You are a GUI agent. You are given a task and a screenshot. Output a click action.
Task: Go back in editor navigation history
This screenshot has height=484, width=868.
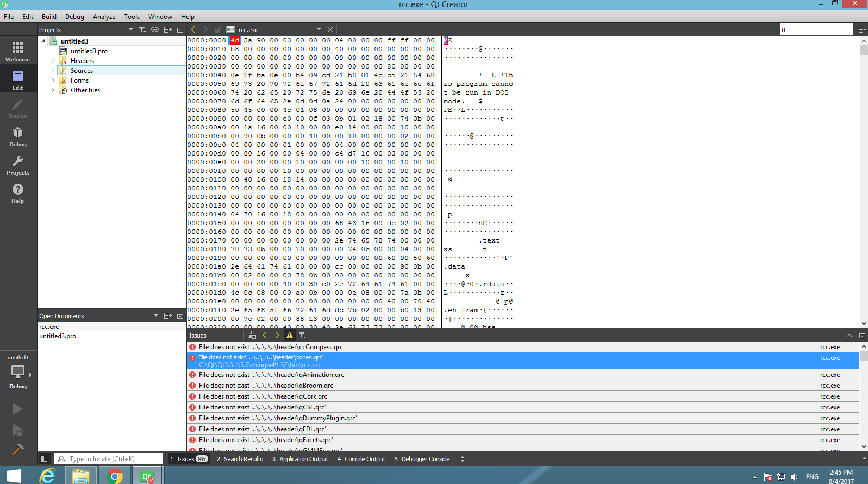193,29
